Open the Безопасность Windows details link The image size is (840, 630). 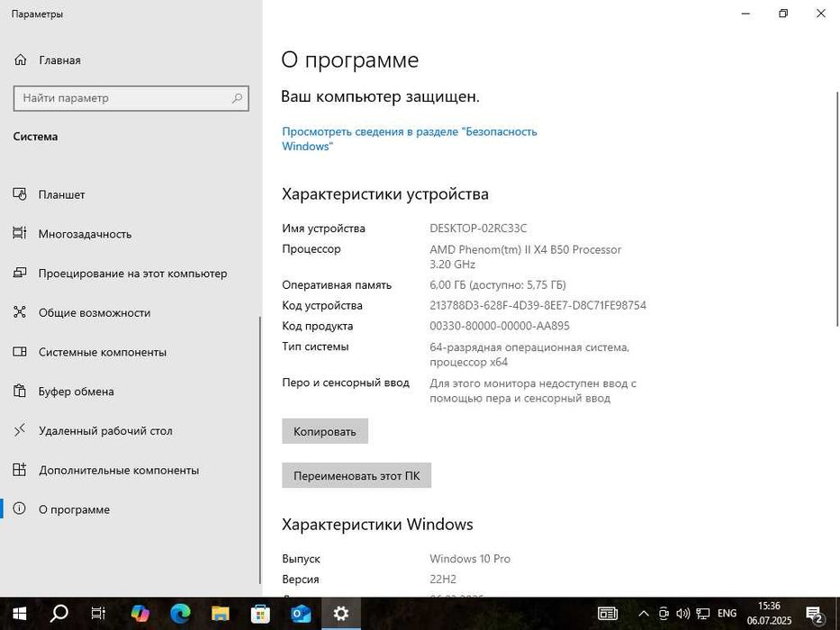tap(410, 139)
